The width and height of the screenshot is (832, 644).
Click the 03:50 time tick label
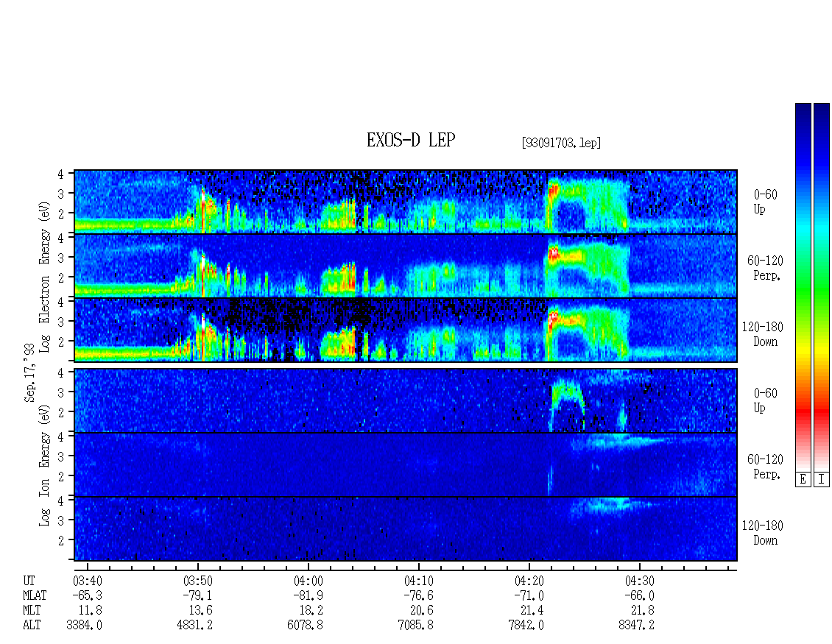click(x=198, y=581)
